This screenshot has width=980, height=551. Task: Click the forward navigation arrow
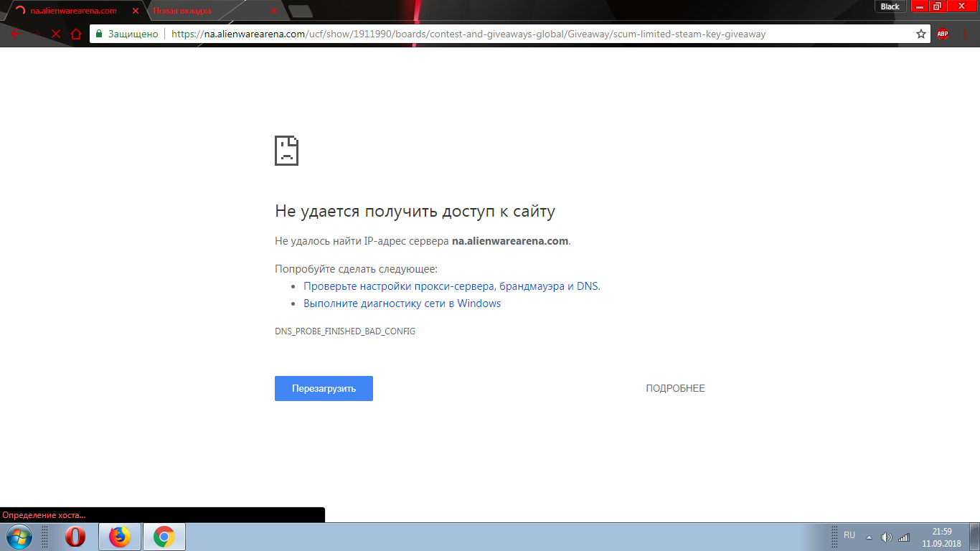(x=36, y=34)
